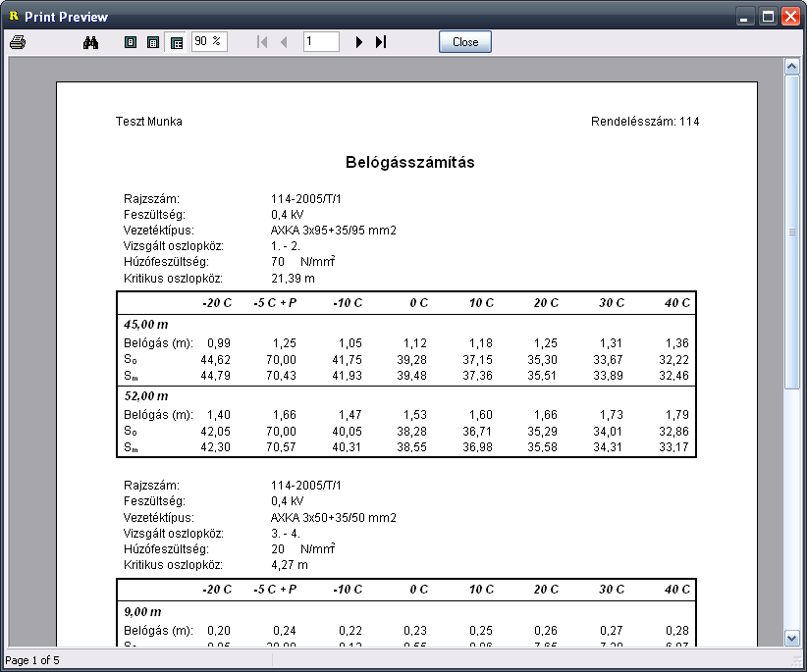Click the '3. - 4.' span value
The width and height of the screenshot is (807, 672).
click(286, 534)
